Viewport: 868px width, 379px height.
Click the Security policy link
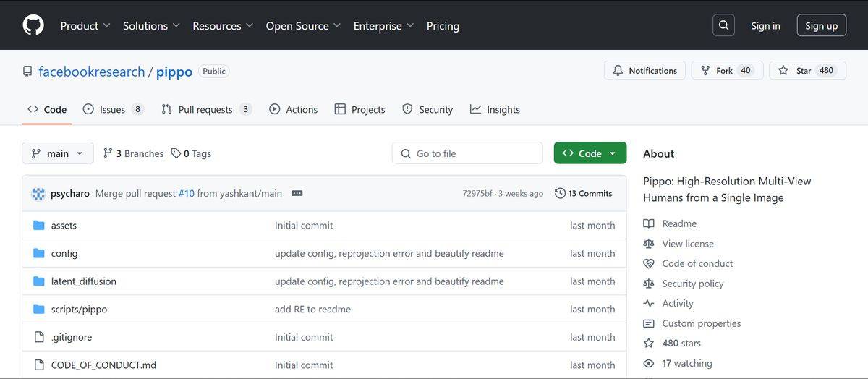click(693, 284)
